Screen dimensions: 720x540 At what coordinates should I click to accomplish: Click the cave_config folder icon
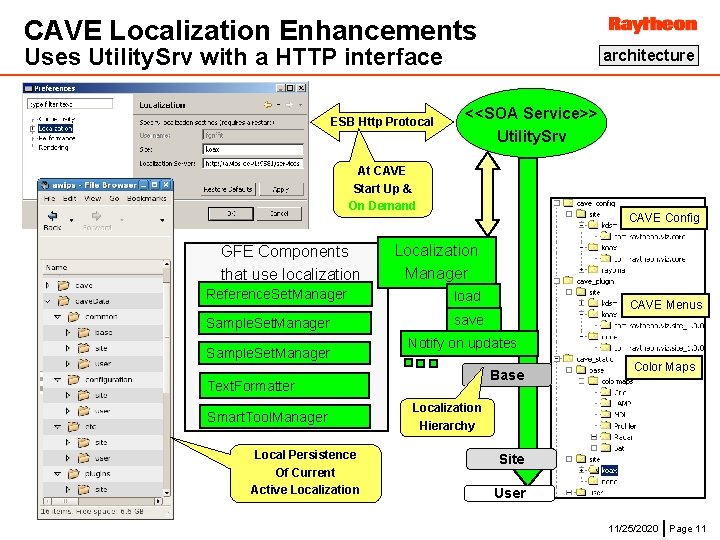click(568, 203)
